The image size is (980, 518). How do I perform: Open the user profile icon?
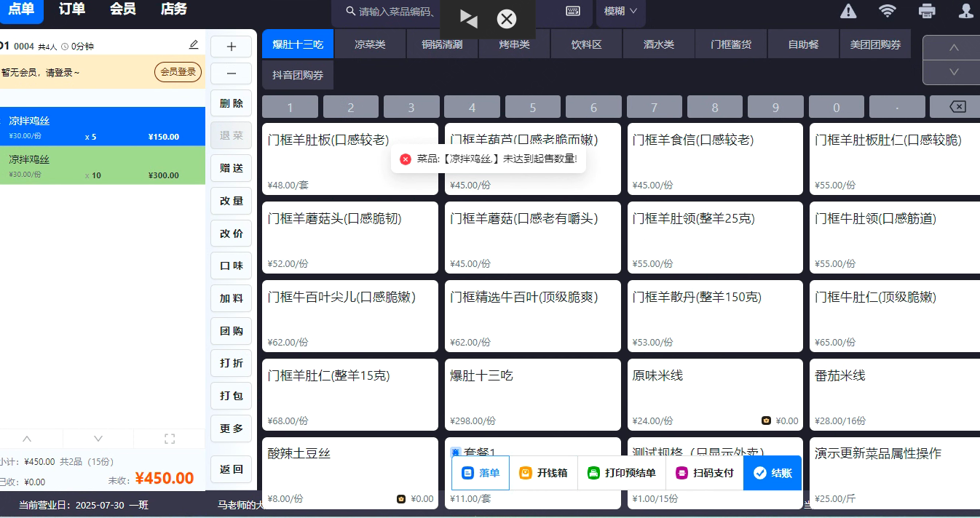click(966, 11)
